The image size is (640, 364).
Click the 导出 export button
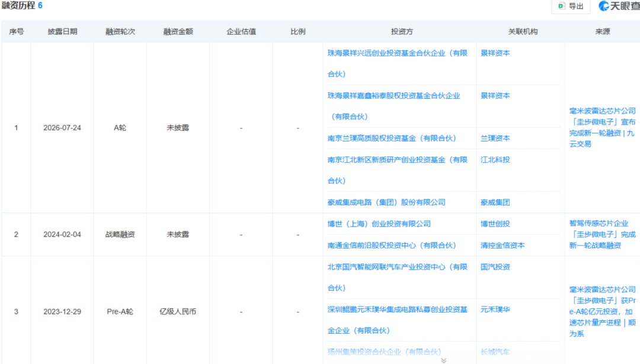(x=571, y=6)
